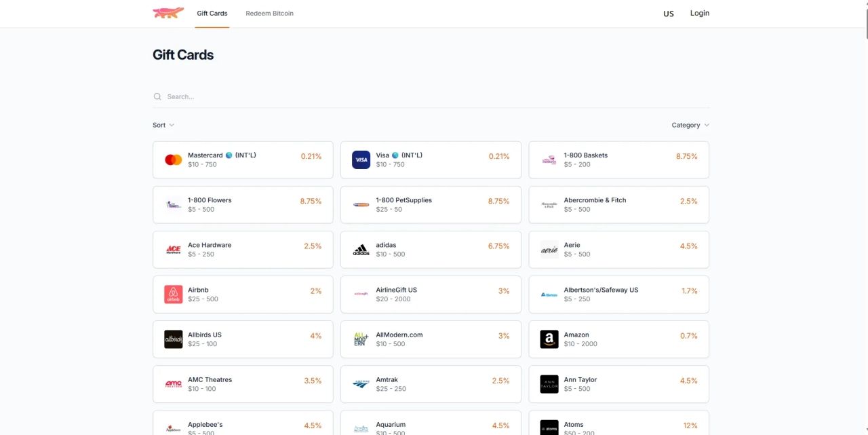
Task: Open the Redeem Bitcoin page
Action: [269, 13]
